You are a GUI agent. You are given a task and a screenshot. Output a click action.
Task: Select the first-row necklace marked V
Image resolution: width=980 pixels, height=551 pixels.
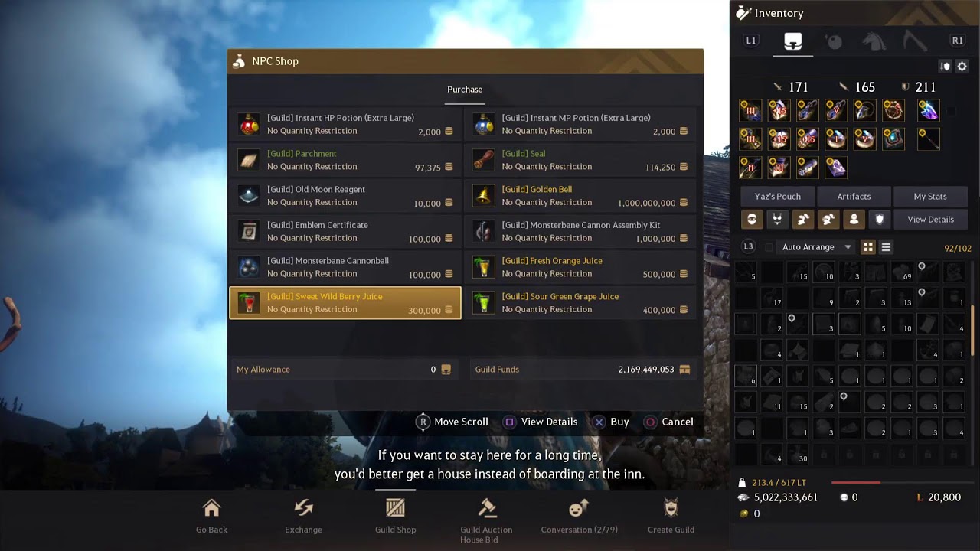[836, 110]
